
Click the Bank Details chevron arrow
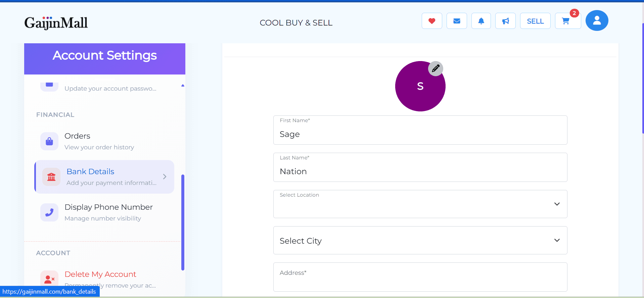[165, 177]
